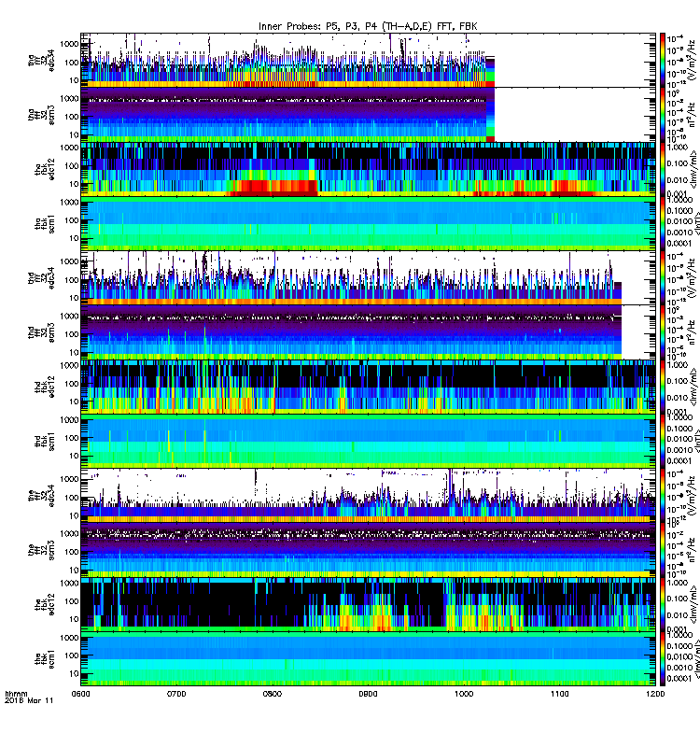The height and width of the screenshot is (747, 700).
Task: Click the color bar beside thd fbk edc12 panel
Action: tap(662, 387)
